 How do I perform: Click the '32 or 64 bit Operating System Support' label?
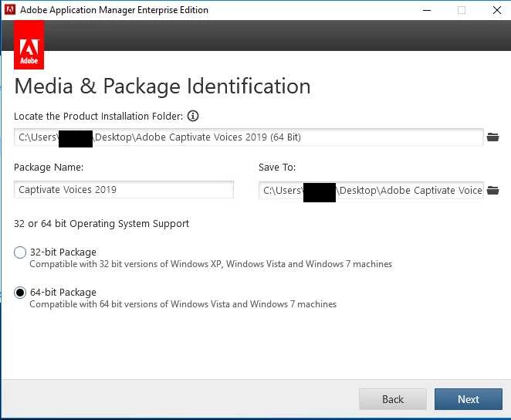tap(101, 224)
